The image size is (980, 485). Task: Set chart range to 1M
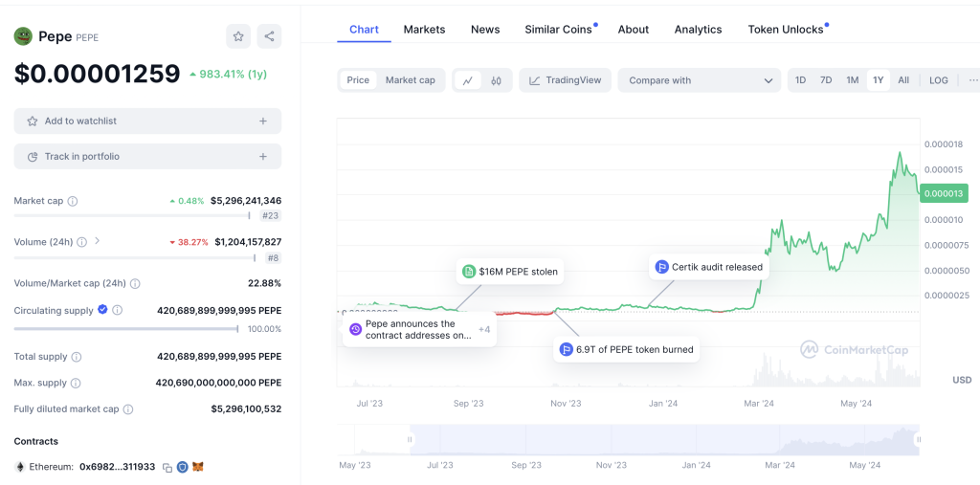click(x=853, y=80)
